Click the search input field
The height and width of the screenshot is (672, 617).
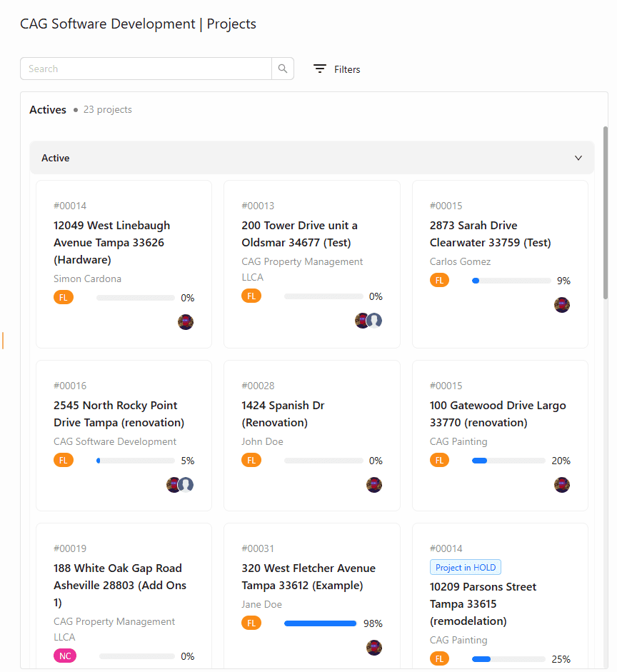click(x=143, y=68)
